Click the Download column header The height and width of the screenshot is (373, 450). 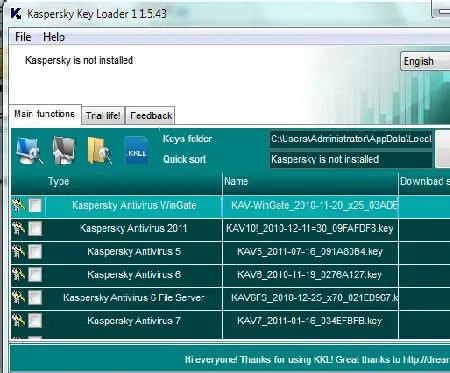425,182
